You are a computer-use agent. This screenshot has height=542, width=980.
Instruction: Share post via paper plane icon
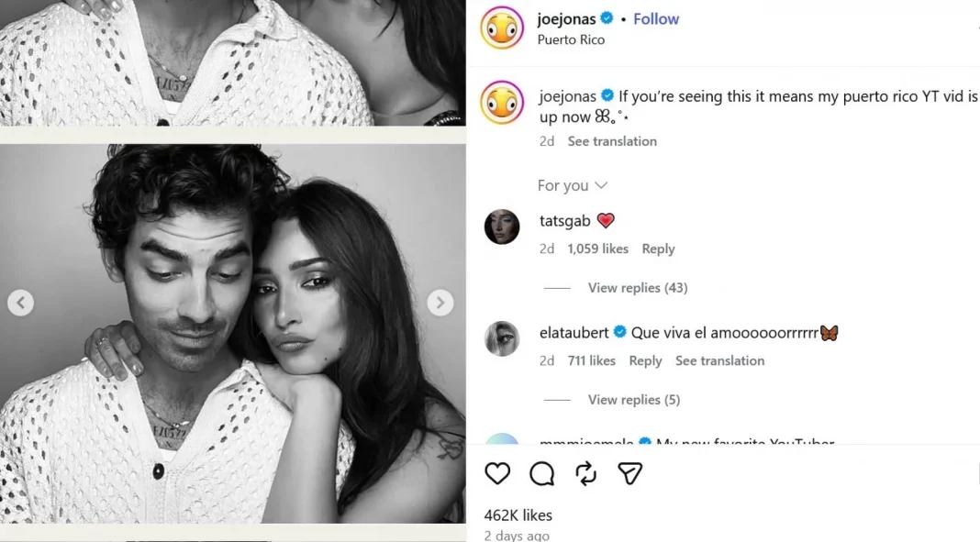pyautogui.click(x=629, y=473)
